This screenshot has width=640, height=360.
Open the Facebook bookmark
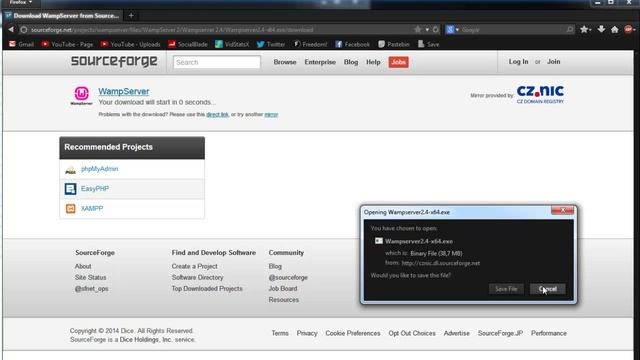[352, 44]
